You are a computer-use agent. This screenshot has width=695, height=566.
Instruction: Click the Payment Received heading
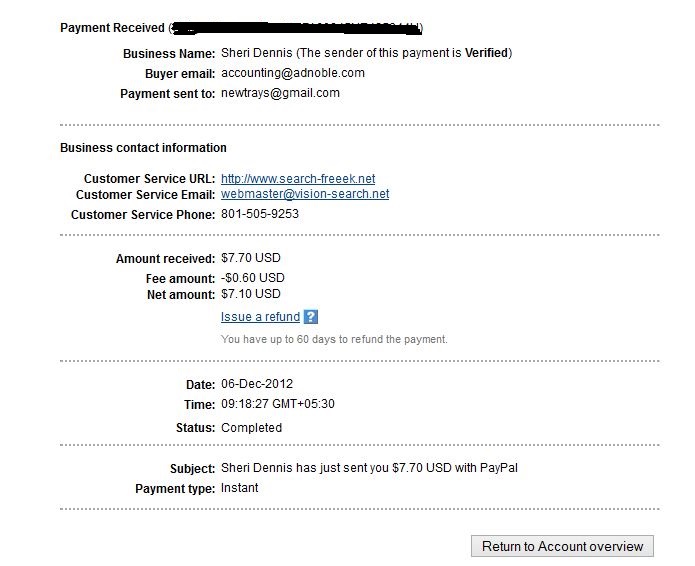[112, 28]
